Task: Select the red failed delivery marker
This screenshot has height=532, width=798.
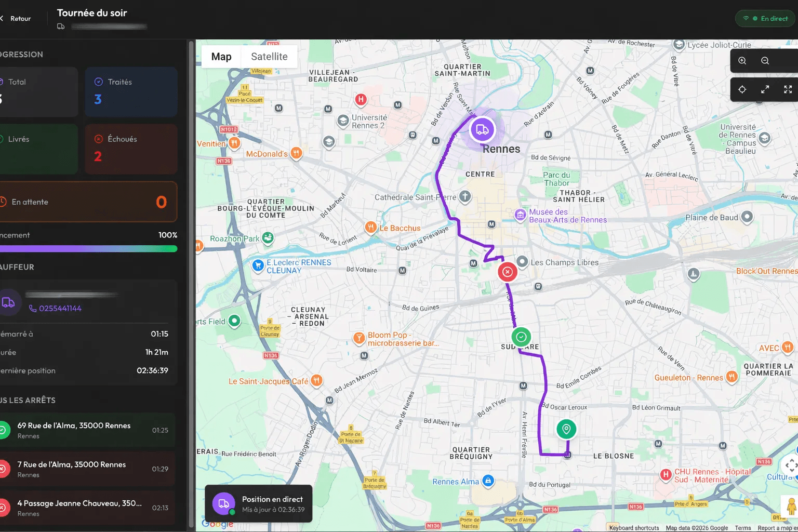Action: pos(507,271)
